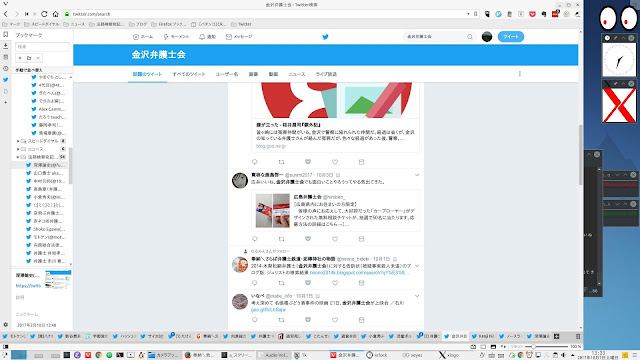Image resolution: width=640 pixels, height=360 pixels.
Task: Open the Twitter folder in bookmarks bar
Action: pos(241,24)
